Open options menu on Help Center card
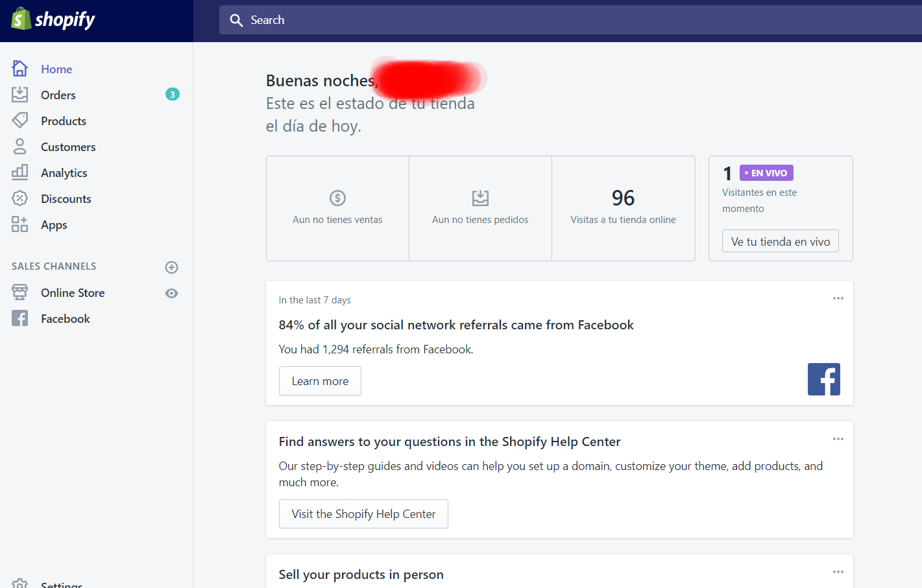922x588 pixels. [x=838, y=439]
